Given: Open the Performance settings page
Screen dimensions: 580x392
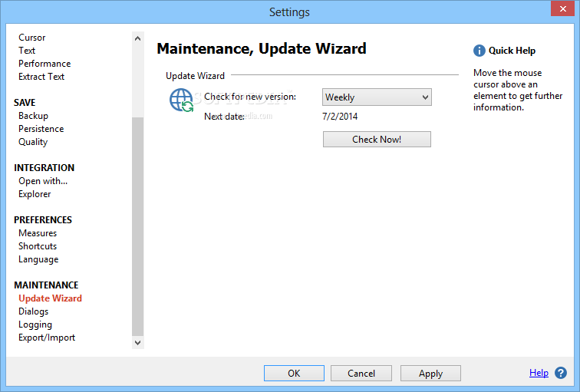Looking at the screenshot, I should pos(44,64).
